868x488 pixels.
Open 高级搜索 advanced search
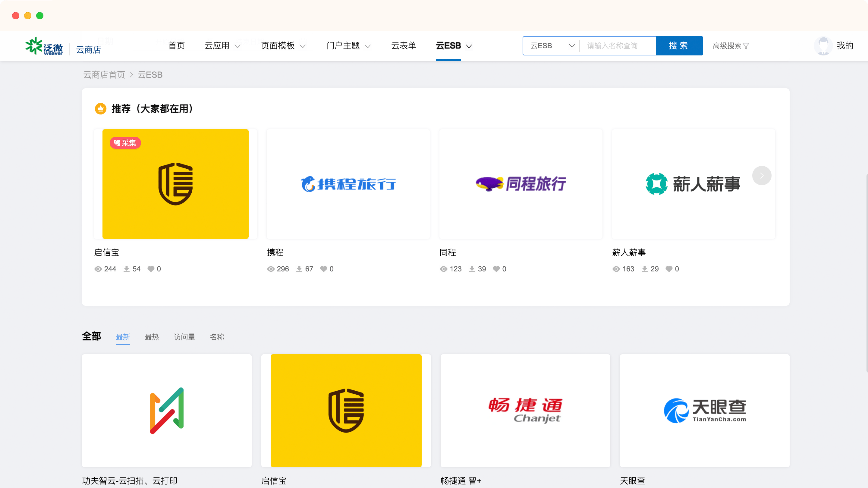[x=731, y=46]
